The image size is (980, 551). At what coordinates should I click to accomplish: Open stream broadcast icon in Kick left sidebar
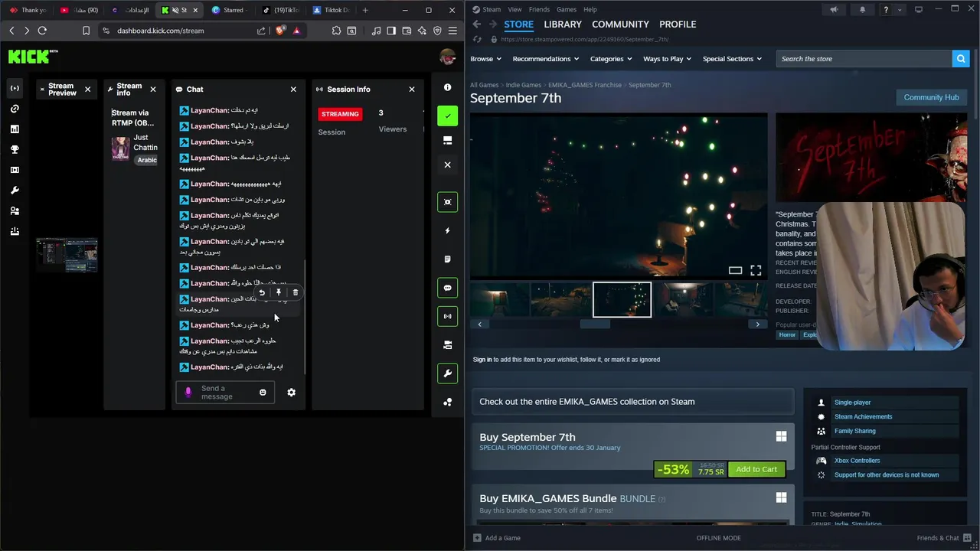pyautogui.click(x=15, y=88)
